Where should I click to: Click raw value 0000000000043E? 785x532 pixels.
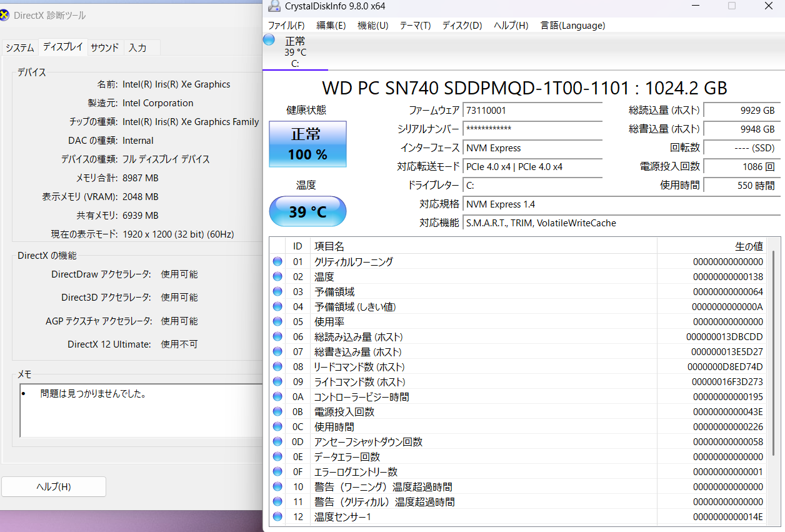tap(728, 412)
